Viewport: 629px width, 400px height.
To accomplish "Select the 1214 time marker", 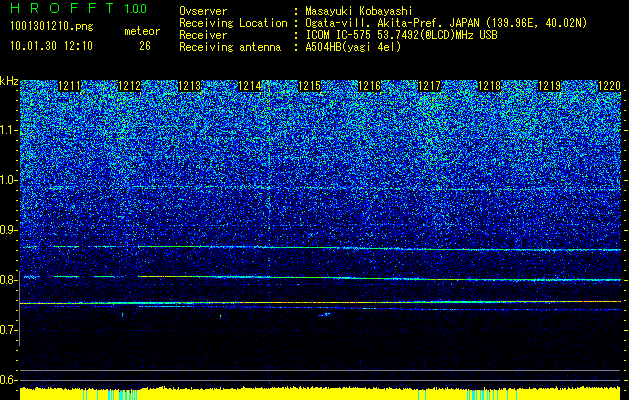I will (x=250, y=86).
